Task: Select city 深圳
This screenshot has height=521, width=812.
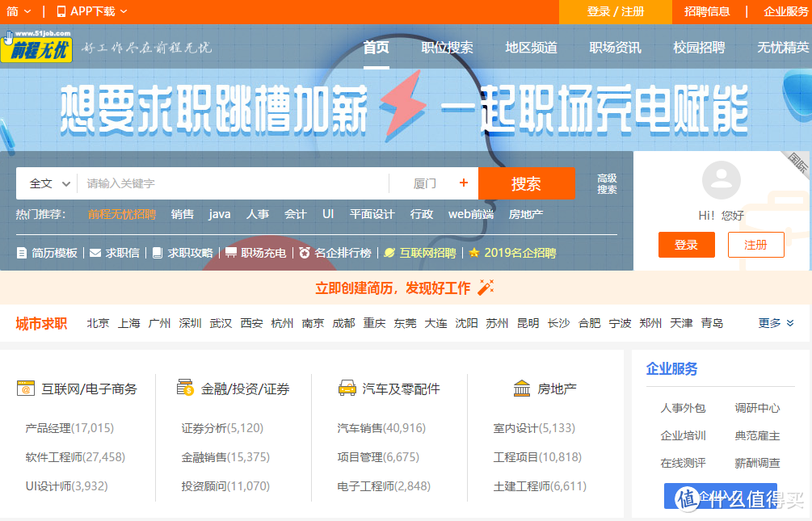Action: (x=190, y=323)
